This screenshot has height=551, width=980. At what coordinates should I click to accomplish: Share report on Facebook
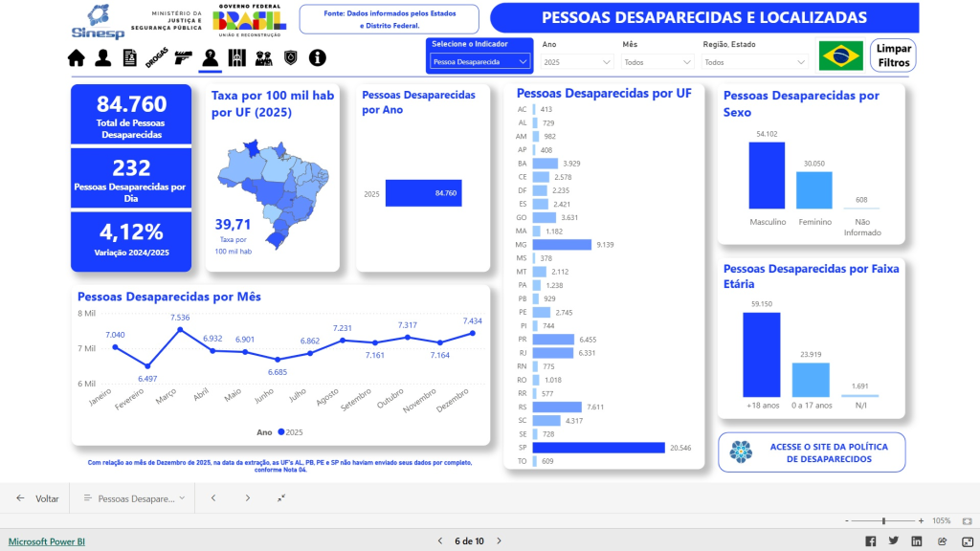point(871,541)
